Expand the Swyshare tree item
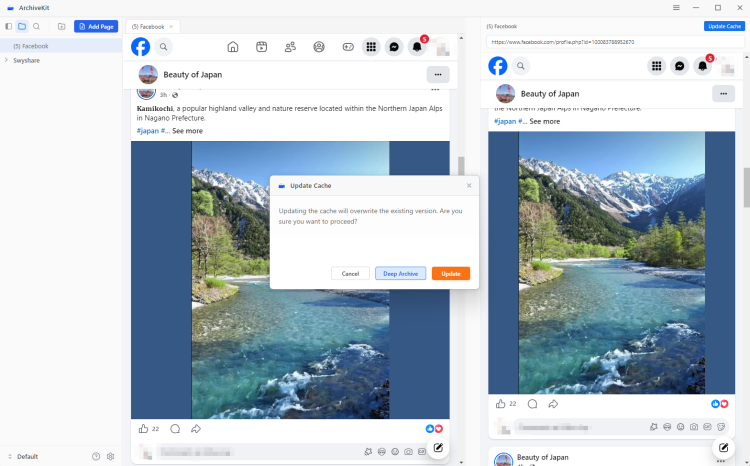 tap(6, 60)
